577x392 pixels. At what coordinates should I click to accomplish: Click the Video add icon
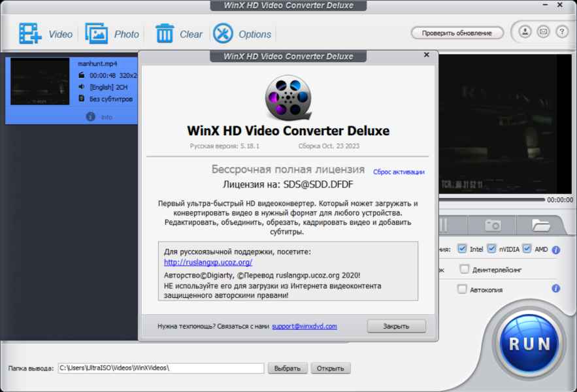click(30, 34)
